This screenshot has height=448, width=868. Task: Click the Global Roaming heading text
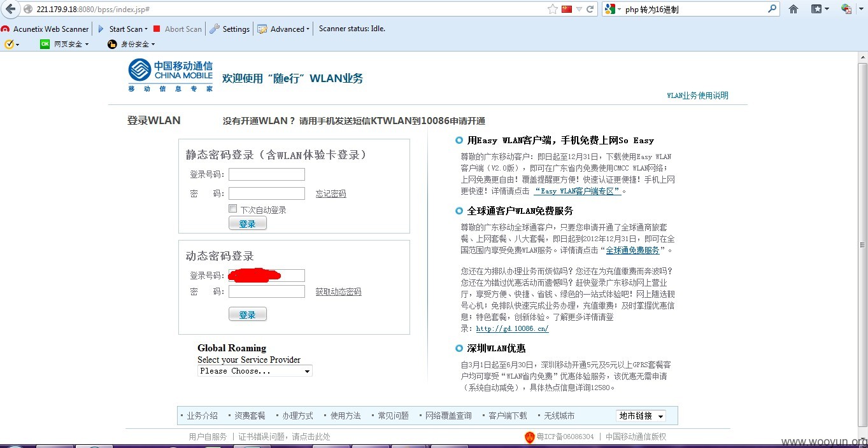232,348
